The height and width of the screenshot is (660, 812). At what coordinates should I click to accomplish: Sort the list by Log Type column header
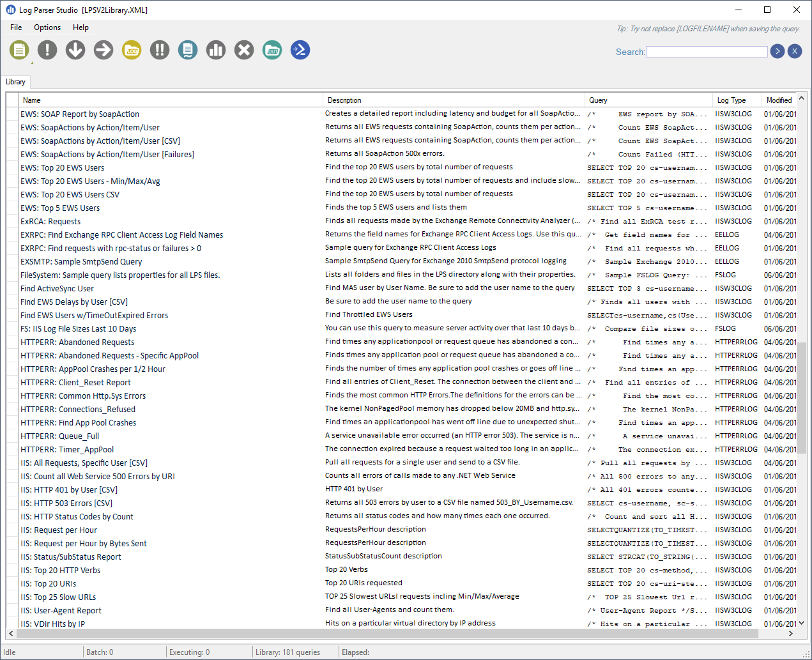click(732, 100)
